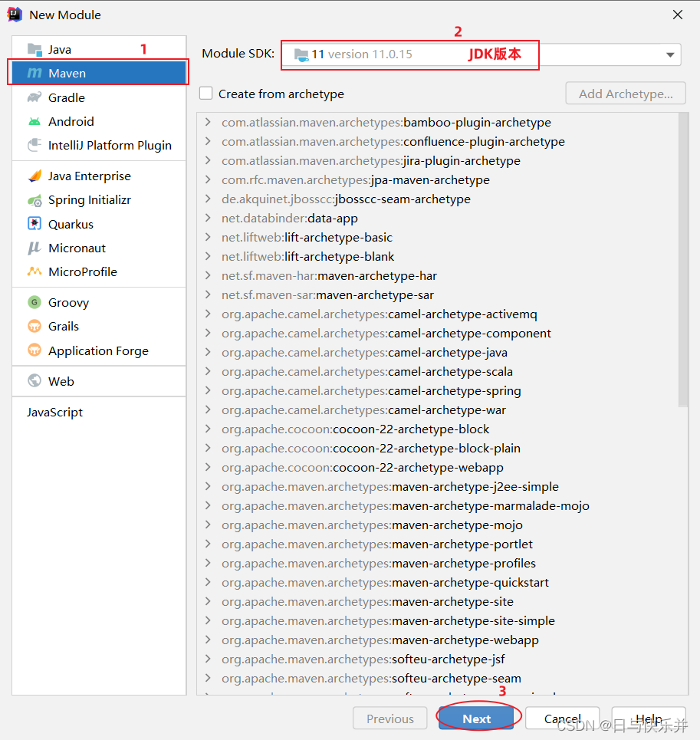Enable the Create from archetype checkbox

click(205, 92)
